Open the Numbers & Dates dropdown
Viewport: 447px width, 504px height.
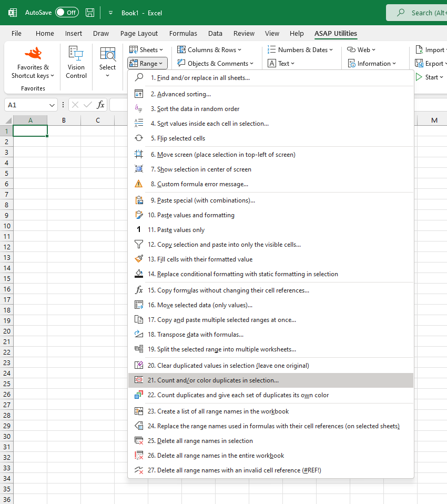[300, 50]
